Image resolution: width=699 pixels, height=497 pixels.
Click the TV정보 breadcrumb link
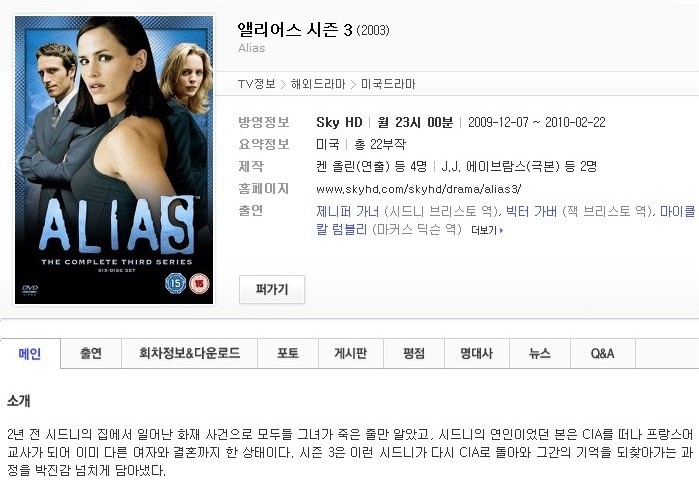point(257,84)
